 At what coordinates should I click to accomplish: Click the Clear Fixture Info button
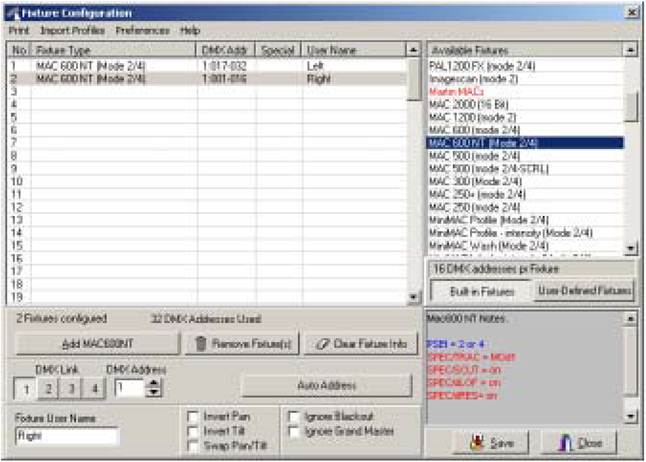[x=361, y=344]
